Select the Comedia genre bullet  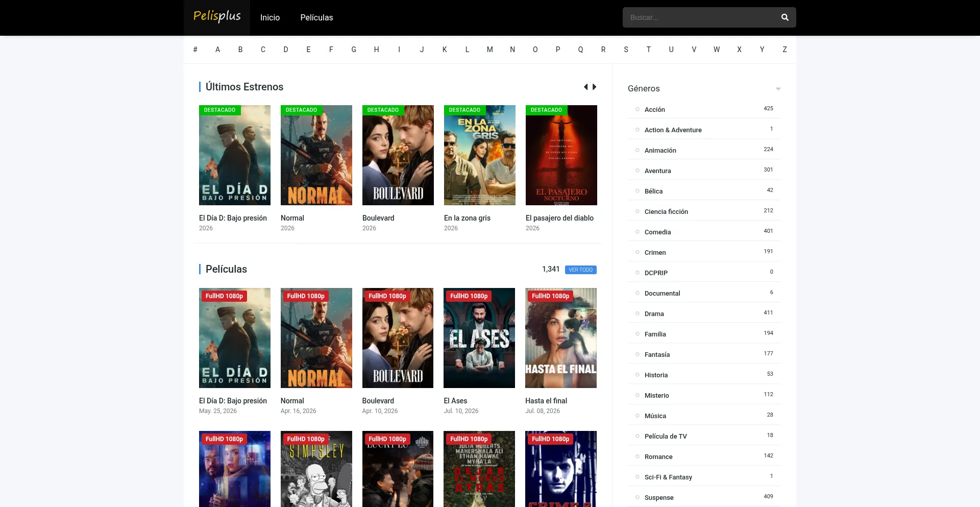(x=637, y=232)
